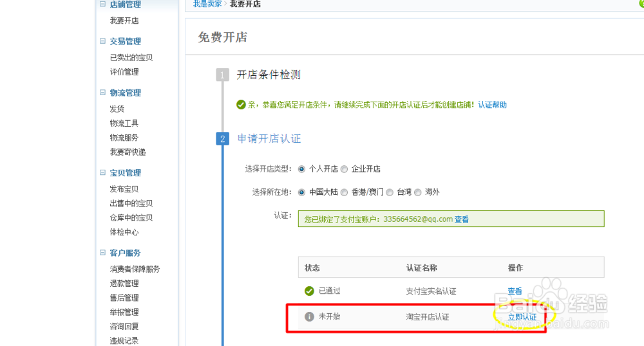
Task: Open 物流服务 in sidebar
Action: point(124,138)
